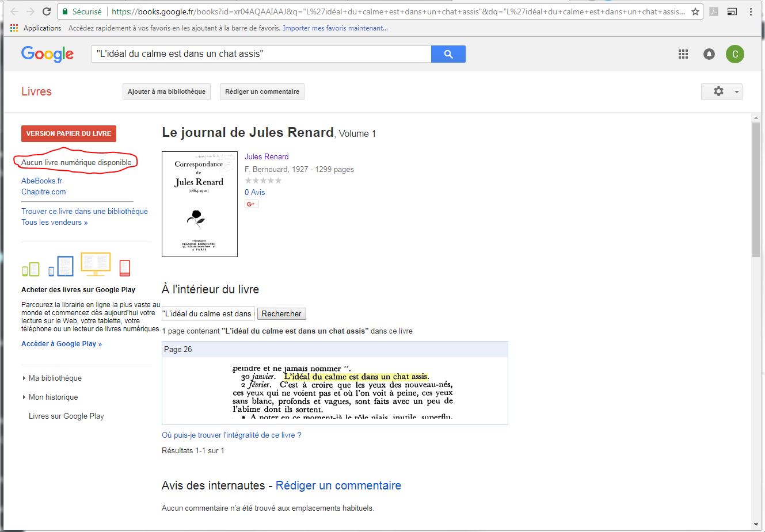Open the Chapitre.com seller link
This screenshot has width=765, height=532.
point(44,192)
